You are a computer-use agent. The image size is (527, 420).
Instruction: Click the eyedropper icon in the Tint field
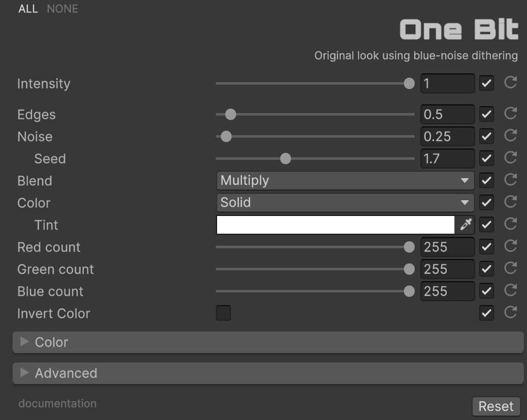coord(466,225)
